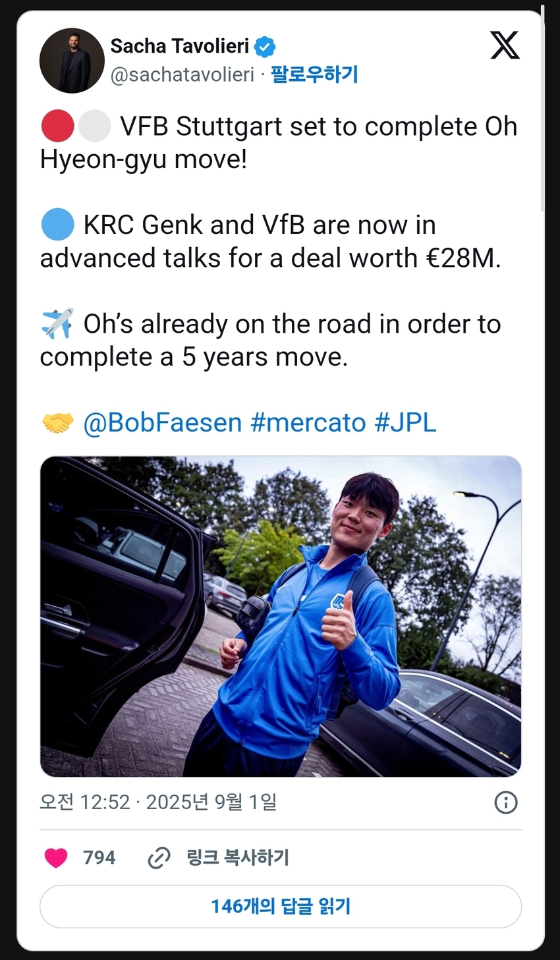Click the handshake emoji before @BobFaesen

point(57,422)
